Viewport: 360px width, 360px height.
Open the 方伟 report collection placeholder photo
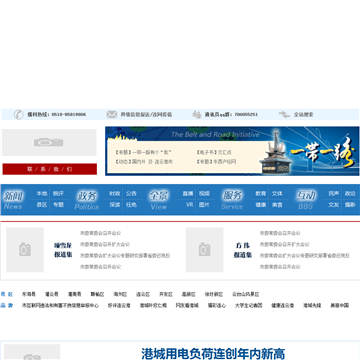[205, 250]
